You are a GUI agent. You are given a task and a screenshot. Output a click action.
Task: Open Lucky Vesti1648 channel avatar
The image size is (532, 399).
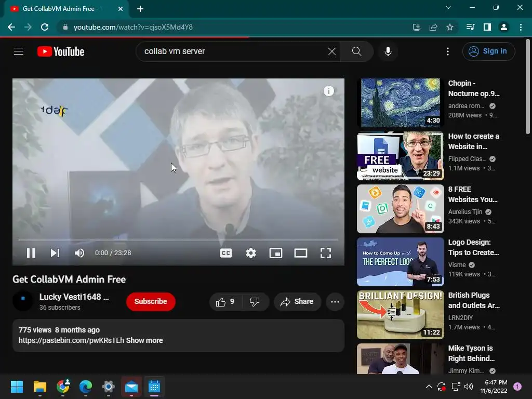tap(23, 301)
